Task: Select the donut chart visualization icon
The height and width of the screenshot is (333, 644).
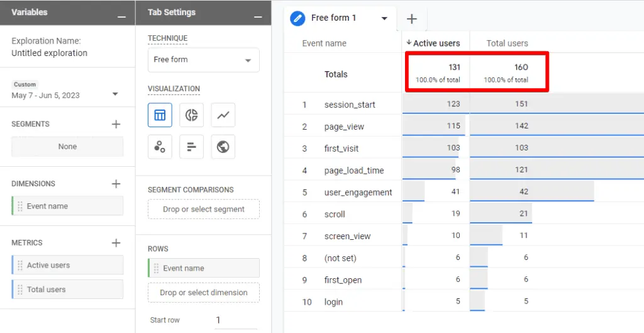Action: click(x=191, y=115)
